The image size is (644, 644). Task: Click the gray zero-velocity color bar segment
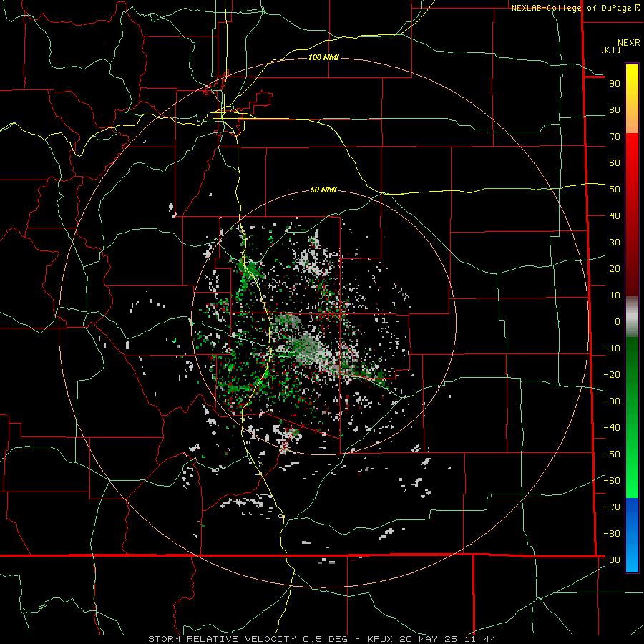tap(632, 317)
